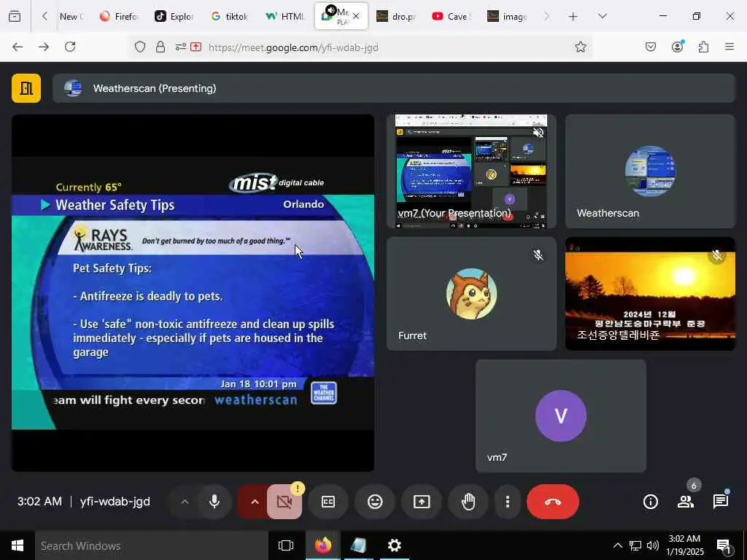Switch to the tiktok Google search tab
The height and width of the screenshot is (560, 747).
pyautogui.click(x=230, y=17)
